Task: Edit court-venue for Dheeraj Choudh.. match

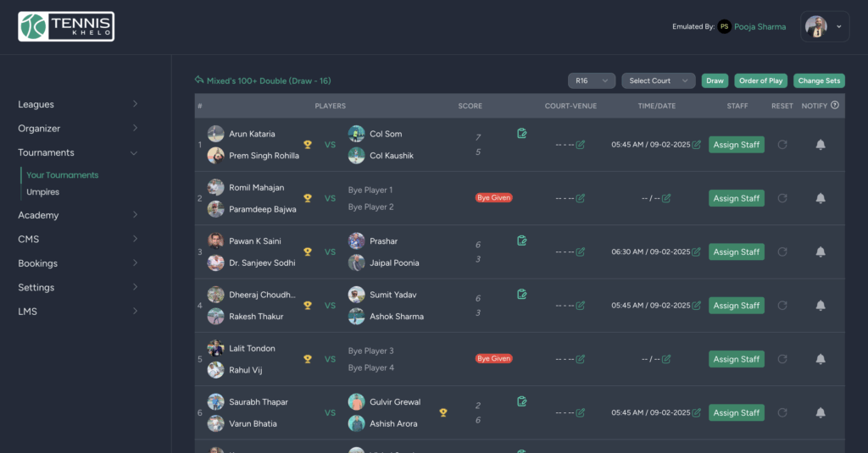Action: (580, 306)
